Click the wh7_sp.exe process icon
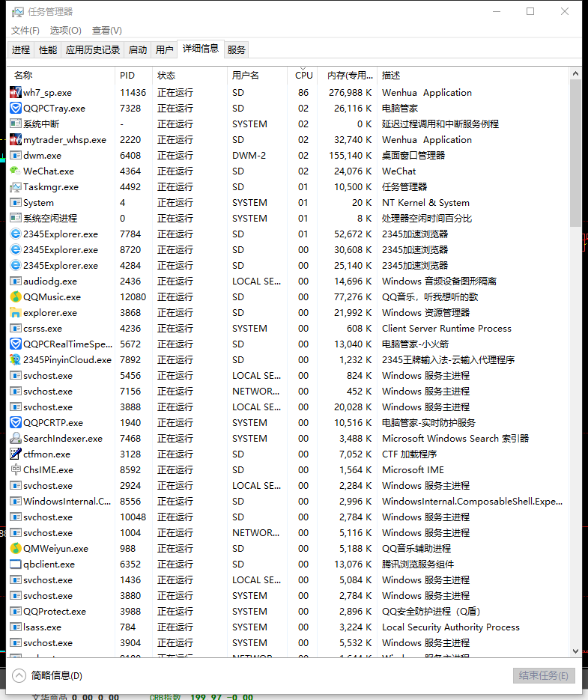 click(x=16, y=93)
